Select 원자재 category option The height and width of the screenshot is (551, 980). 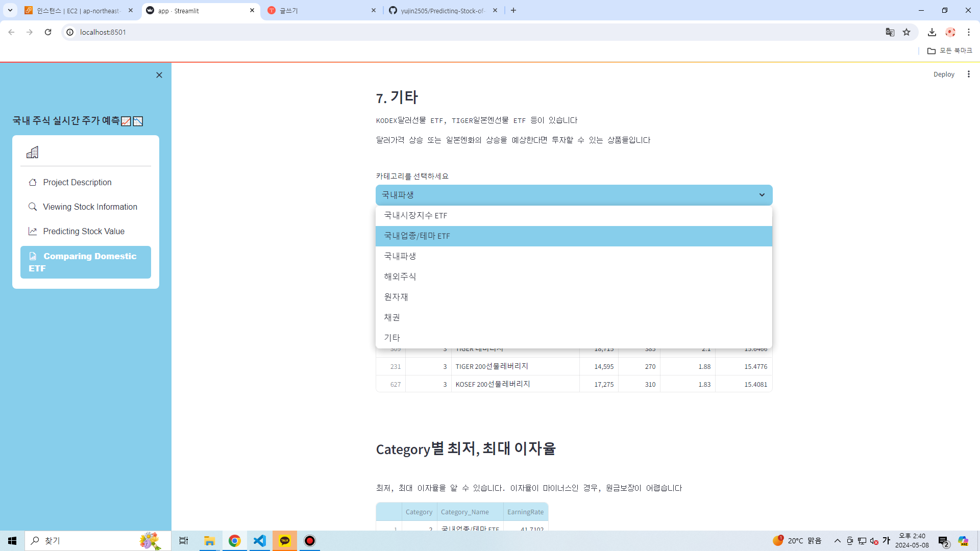click(396, 297)
